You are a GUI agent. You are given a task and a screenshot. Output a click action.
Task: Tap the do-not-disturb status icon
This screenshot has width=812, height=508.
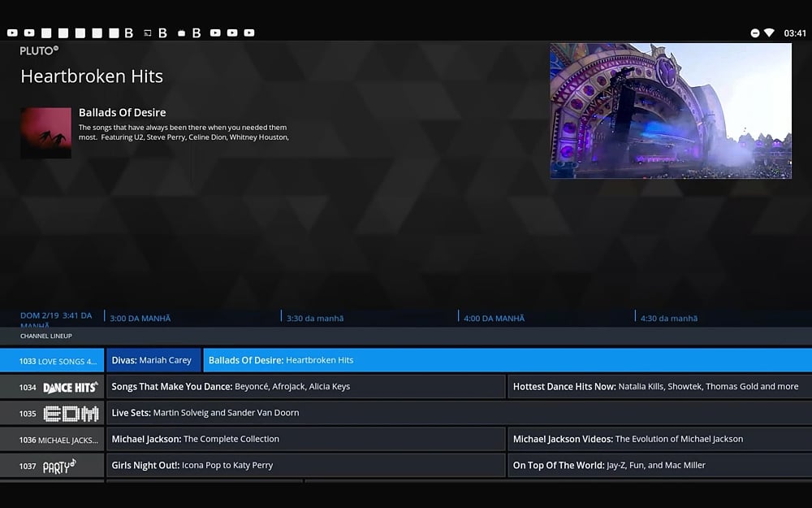point(755,33)
